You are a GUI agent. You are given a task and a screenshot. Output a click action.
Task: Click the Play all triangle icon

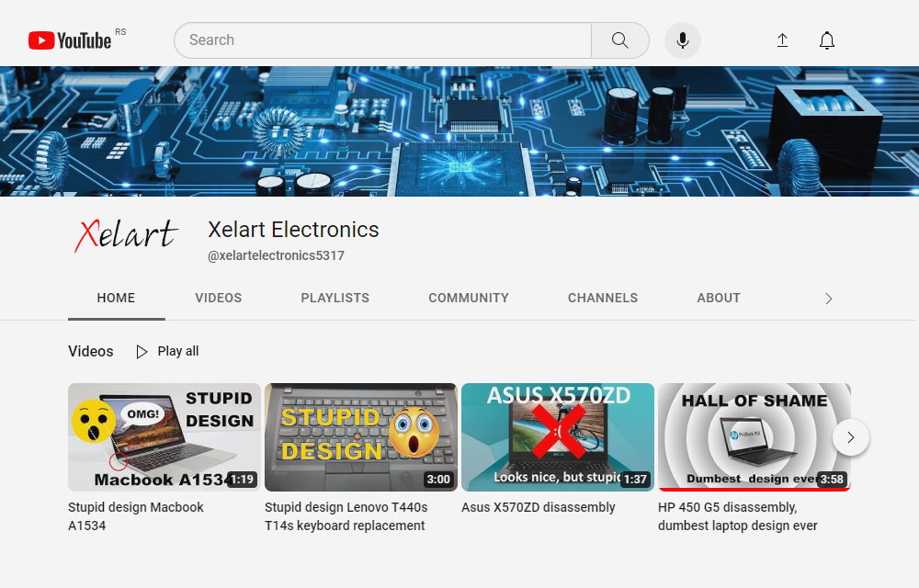tap(142, 351)
